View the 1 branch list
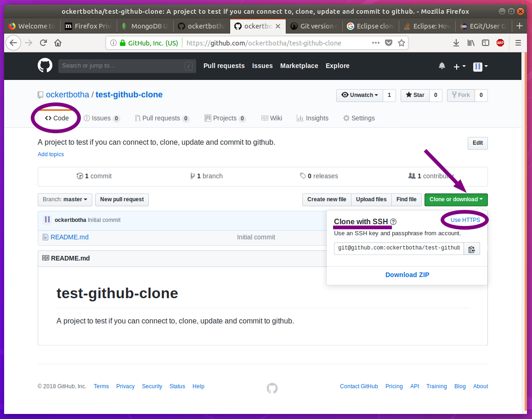 [206, 176]
